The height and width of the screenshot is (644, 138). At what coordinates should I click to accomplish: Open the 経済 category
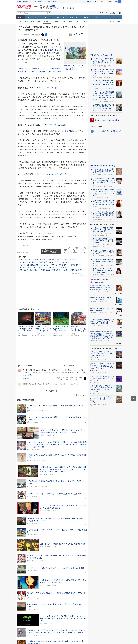pos(39,21)
